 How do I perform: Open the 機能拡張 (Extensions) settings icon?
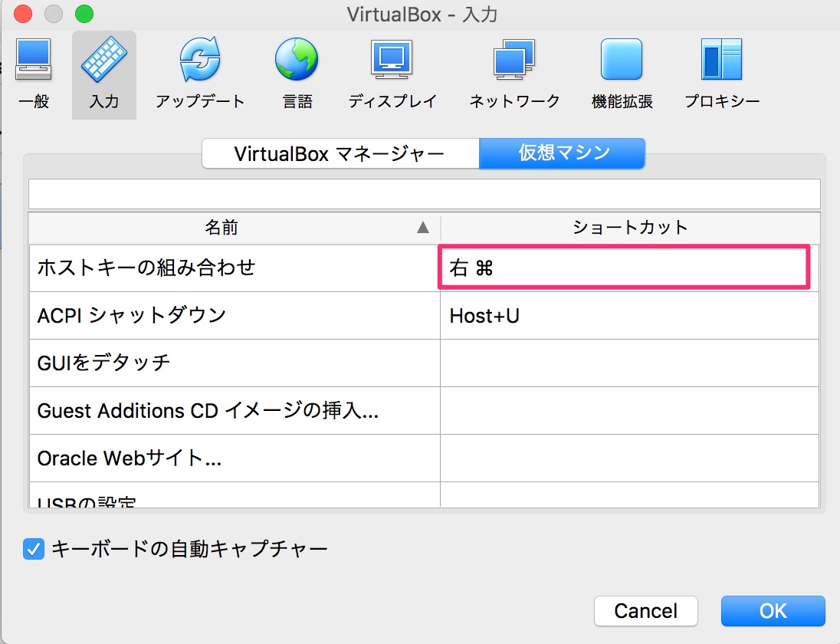click(x=621, y=73)
